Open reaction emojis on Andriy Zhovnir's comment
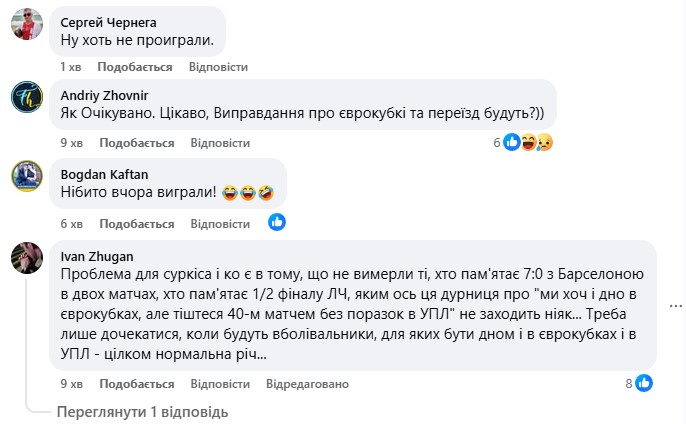The width and height of the screenshot is (686, 424). (528, 143)
